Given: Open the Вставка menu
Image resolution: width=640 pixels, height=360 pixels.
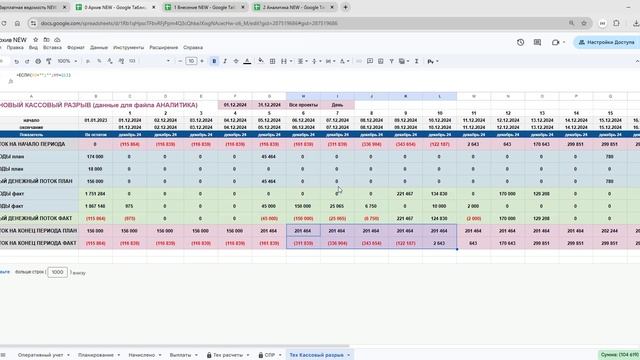Looking at the screenshot, I should [x=52, y=48].
